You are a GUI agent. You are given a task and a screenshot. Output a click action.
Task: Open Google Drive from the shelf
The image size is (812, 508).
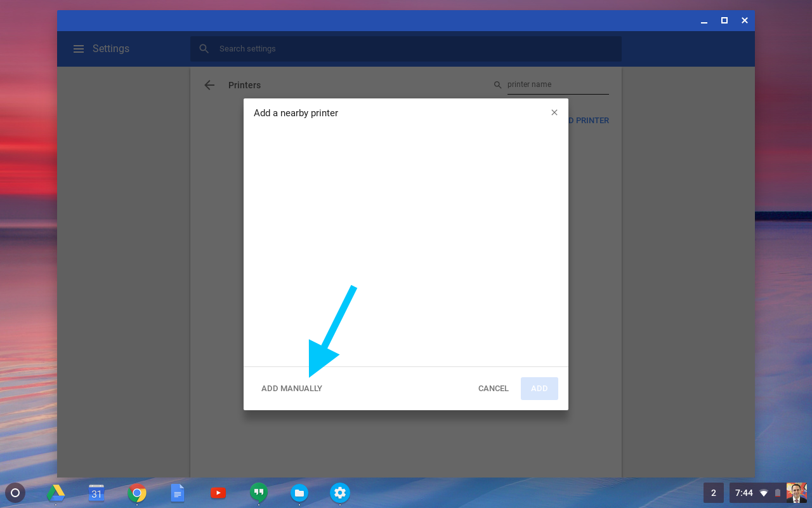(x=56, y=493)
